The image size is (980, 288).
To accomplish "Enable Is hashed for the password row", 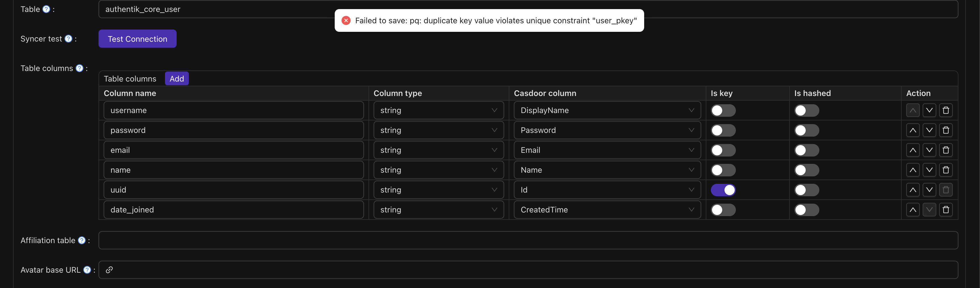I will pyautogui.click(x=807, y=130).
